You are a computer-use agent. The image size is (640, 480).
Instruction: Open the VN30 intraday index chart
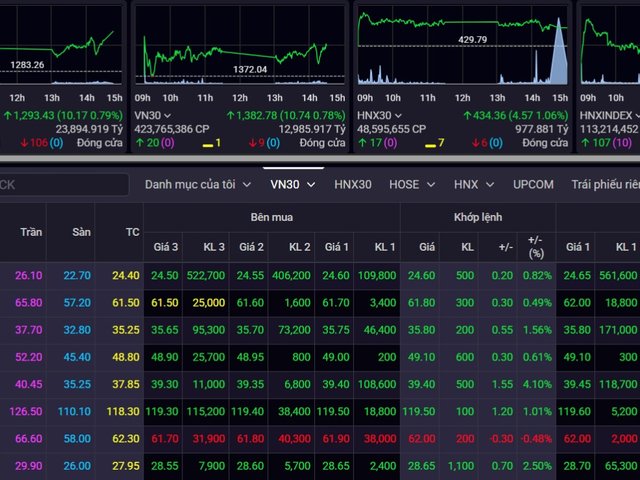click(238, 48)
